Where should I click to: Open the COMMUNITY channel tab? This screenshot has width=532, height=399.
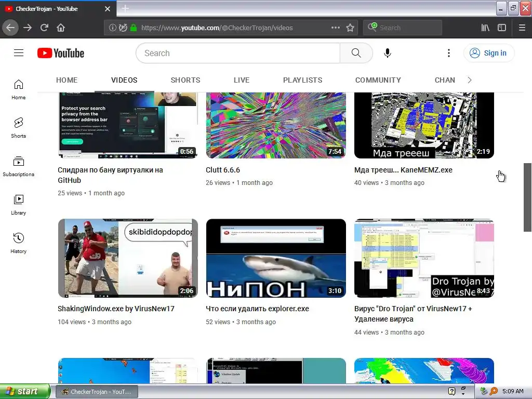pos(378,80)
